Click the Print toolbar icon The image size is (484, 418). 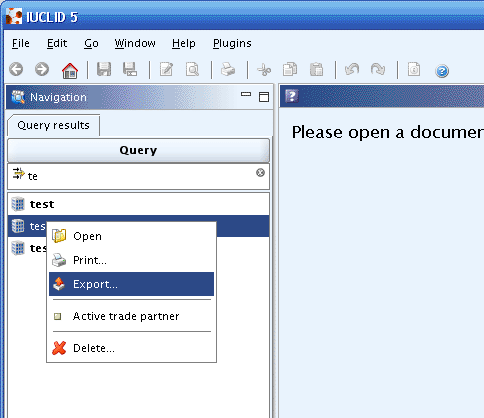pos(228,70)
